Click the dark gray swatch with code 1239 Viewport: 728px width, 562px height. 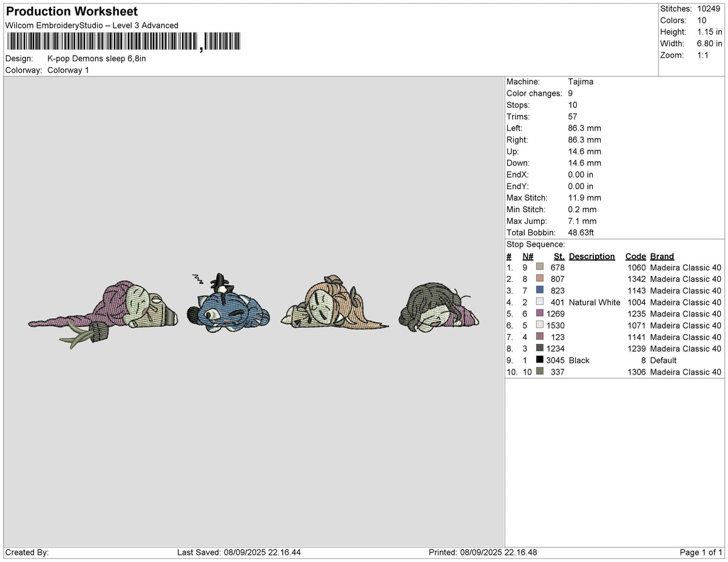tap(539, 348)
